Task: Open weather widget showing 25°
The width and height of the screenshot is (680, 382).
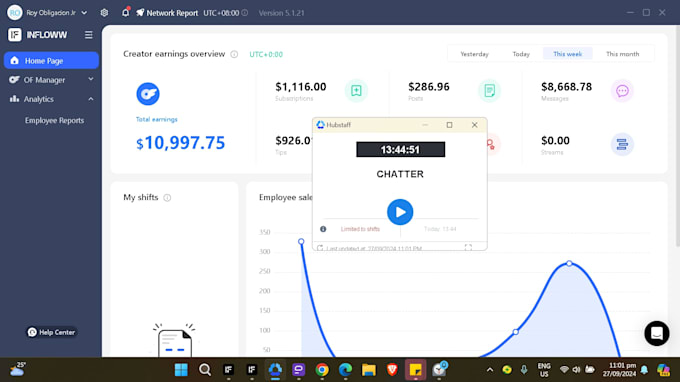Action: click(x=18, y=369)
